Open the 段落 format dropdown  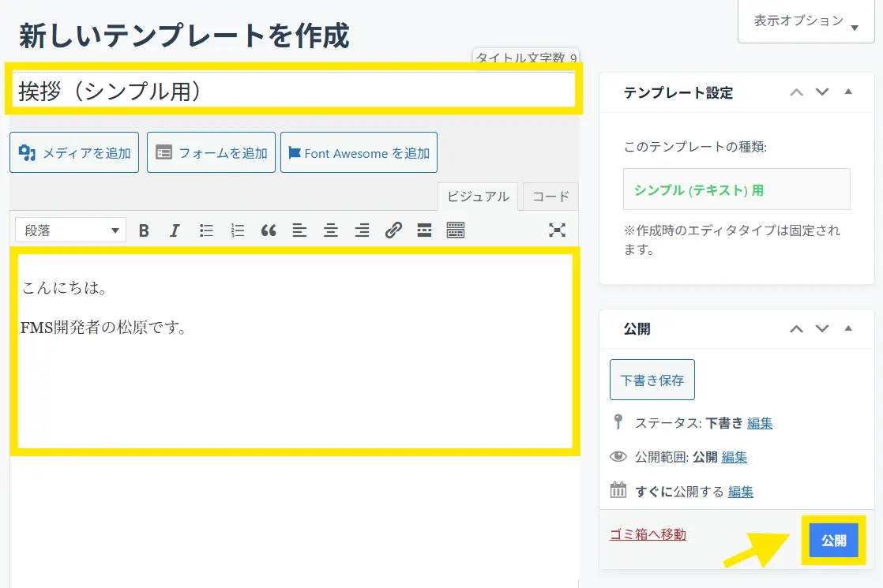(70, 230)
